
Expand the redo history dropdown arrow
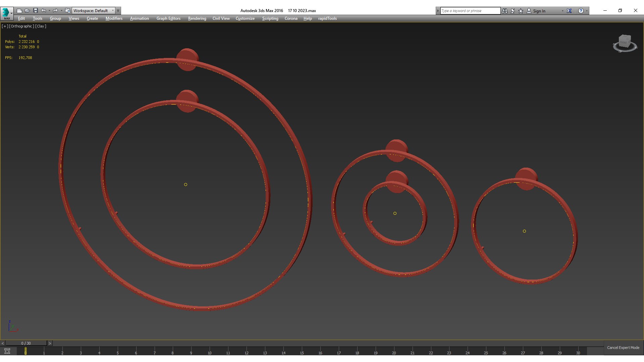(61, 11)
